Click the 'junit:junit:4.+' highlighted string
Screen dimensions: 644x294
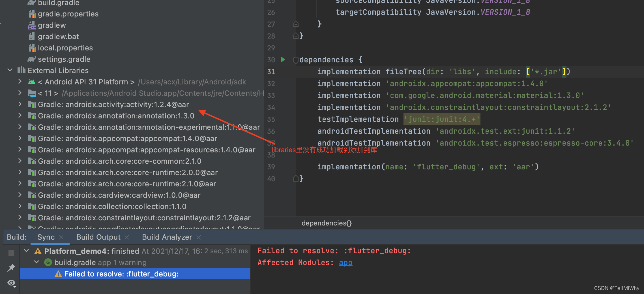point(442,119)
